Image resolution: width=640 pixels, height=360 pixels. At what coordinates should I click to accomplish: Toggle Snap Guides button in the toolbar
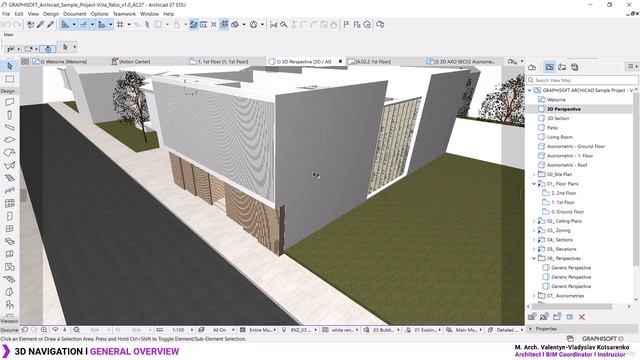pyautogui.click(x=84, y=25)
